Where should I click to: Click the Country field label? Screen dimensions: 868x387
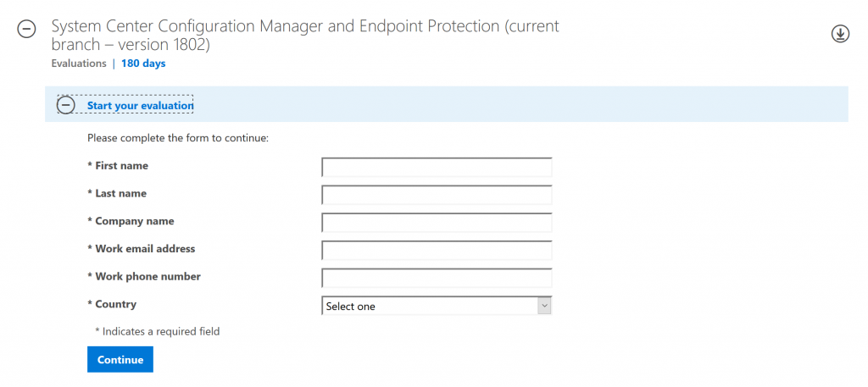click(x=112, y=304)
